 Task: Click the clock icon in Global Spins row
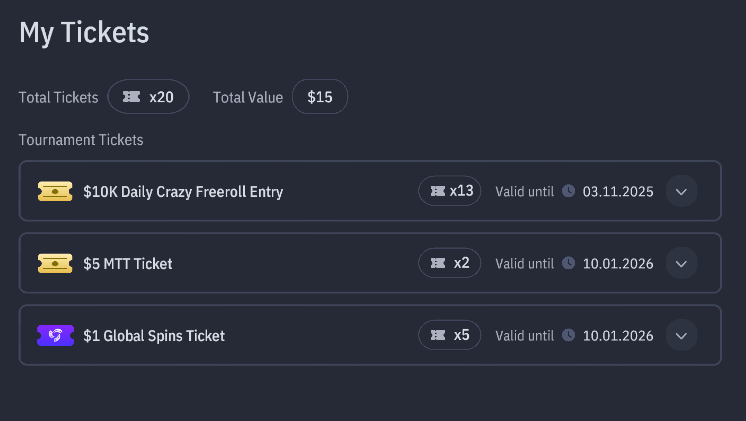(568, 335)
